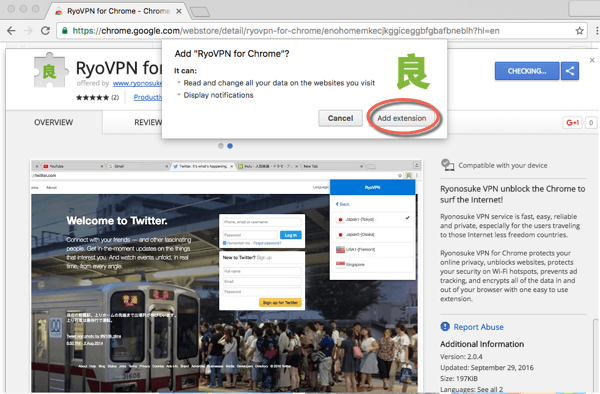
Task: Click the G+1 count bubble
Action: (591, 122)
